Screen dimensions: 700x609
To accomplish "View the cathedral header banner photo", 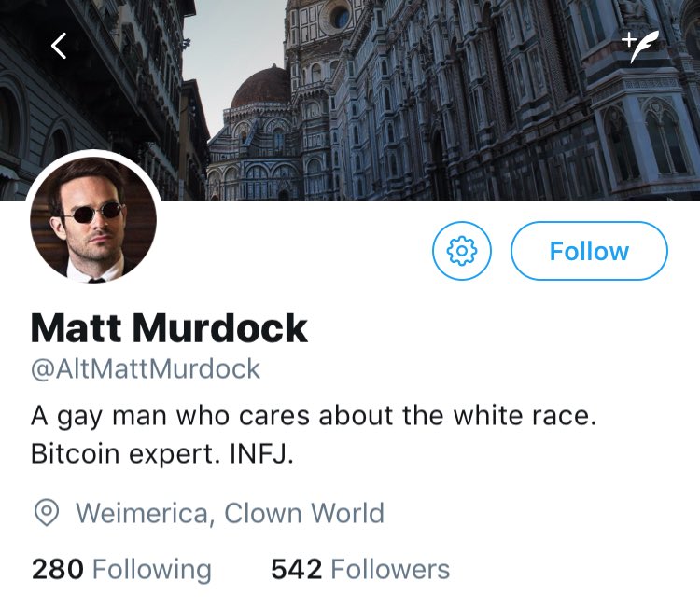I will click(350, 100).
